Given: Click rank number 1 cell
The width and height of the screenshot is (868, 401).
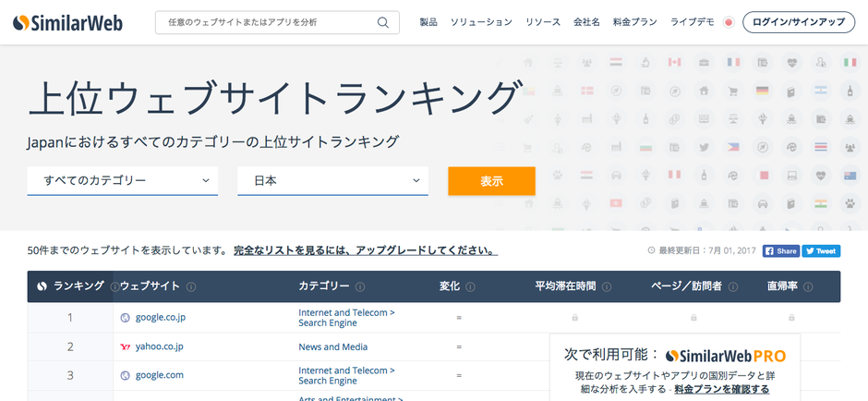Looking at the screenshot, I should coord(70,318).
